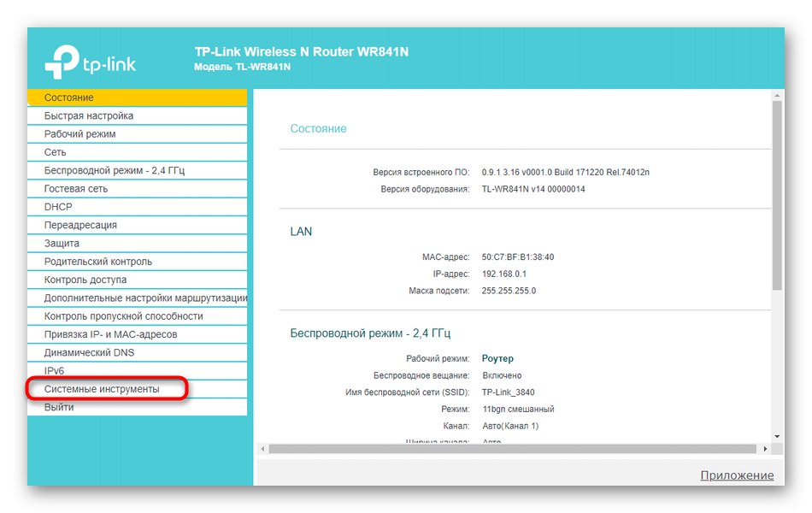The height and width of the screenshot is (513, 812).
Task: Click the tp-link logo
Action: [x=90, y=62]
